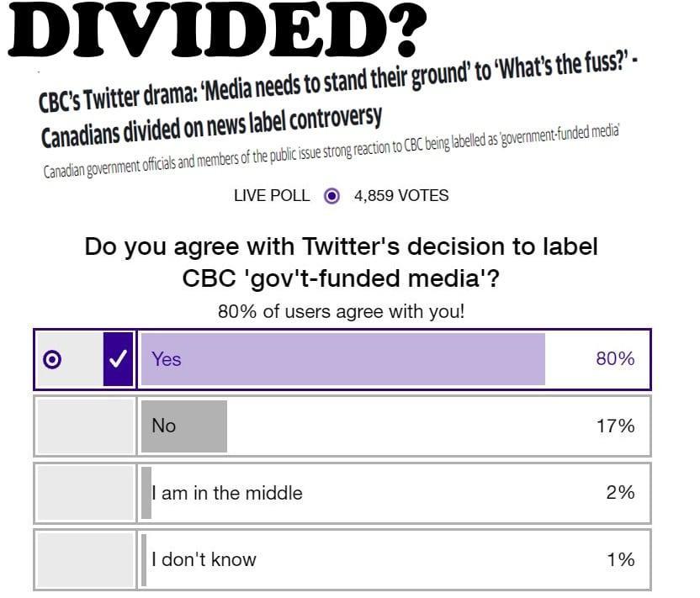Click the white checkmark in purple box

(x=119, y=359)
